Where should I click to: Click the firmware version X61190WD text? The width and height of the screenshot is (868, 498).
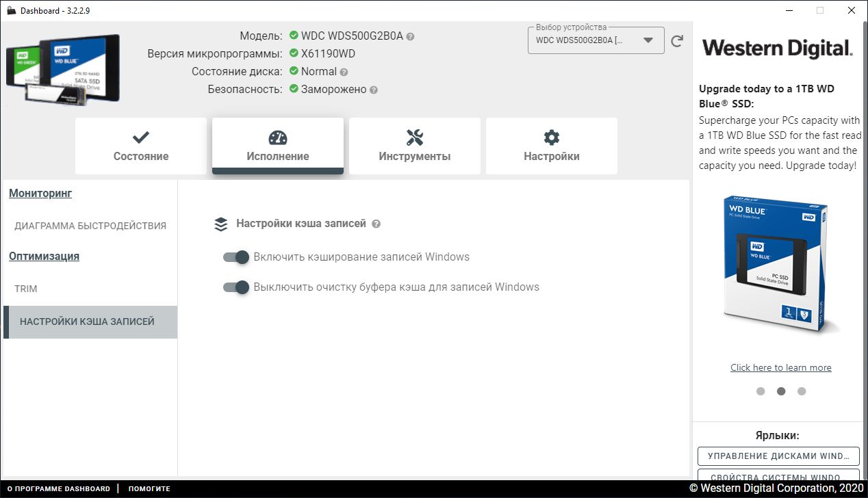328,53
